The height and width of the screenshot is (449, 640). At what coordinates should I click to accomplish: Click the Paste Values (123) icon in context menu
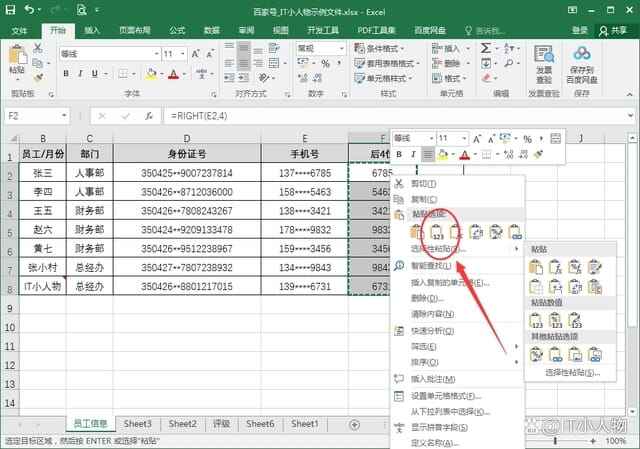click(437, 231)
